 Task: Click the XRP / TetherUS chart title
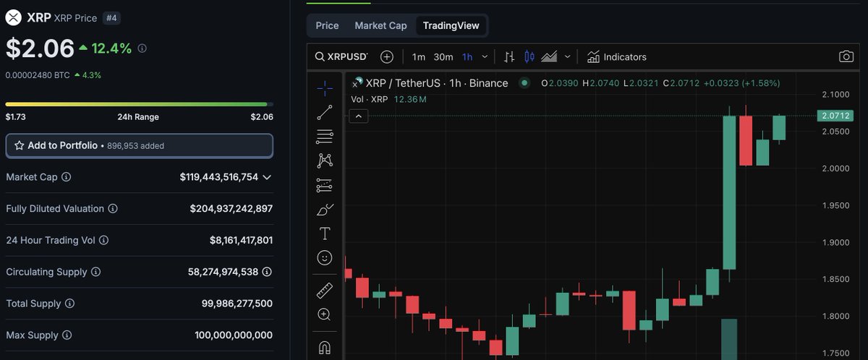pos(437,83)
